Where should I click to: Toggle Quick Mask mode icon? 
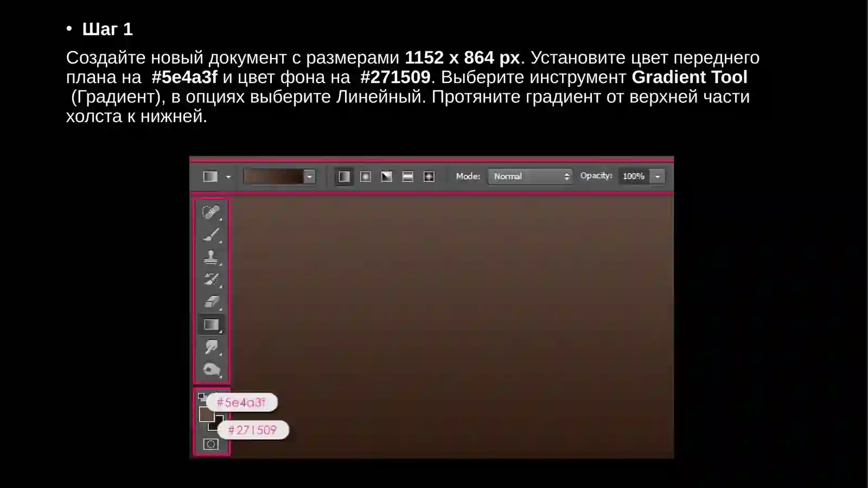point(210,444)
